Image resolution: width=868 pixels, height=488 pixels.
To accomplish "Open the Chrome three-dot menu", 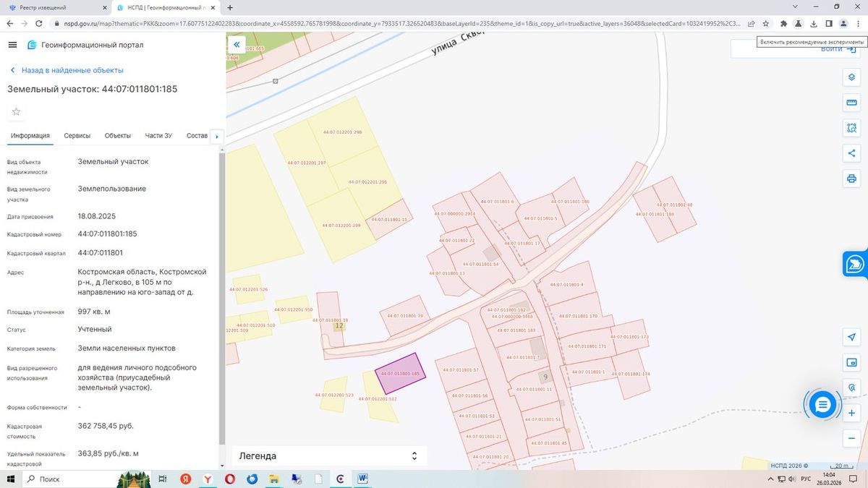I will pyautogui.click(x=859, y=23).
